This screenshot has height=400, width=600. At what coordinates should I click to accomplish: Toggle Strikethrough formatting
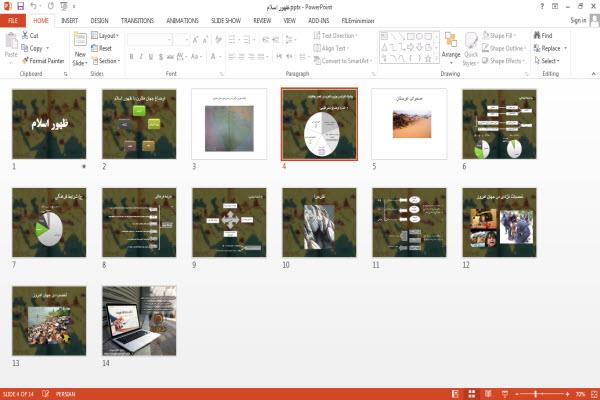point(170,57)
